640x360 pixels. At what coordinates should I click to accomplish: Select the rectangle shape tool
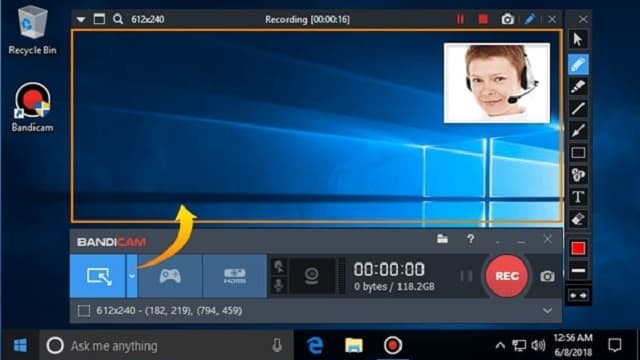pyautogui.click(x=578, y=153)
